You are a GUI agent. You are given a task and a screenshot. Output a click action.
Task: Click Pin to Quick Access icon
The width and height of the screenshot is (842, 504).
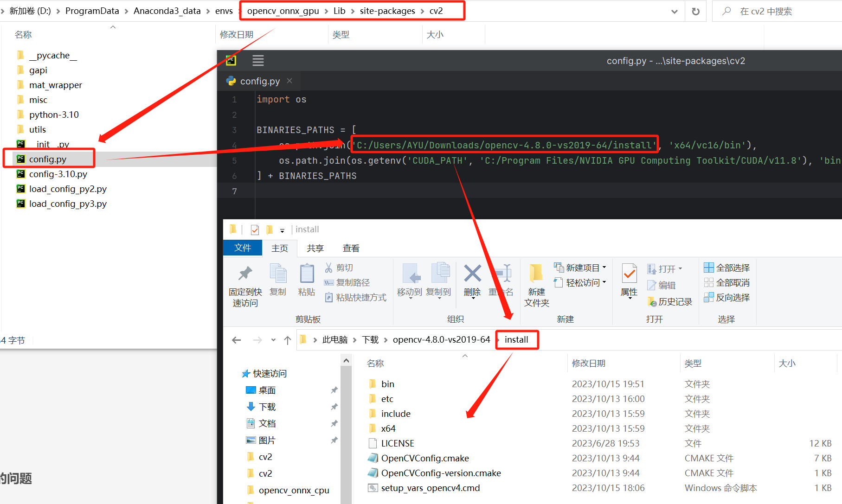pos(245,274)
